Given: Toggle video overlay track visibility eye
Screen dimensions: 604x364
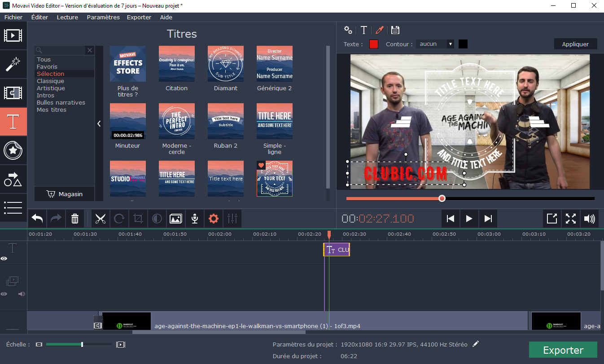Looking at the screenshot, I should tap(4, 294).
